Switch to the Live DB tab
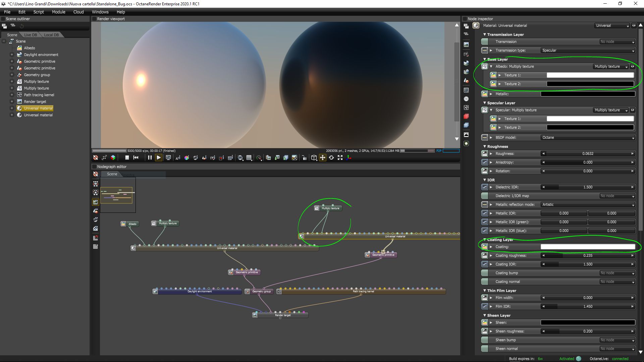Viewport: 644px width, 362px height. 31,35
